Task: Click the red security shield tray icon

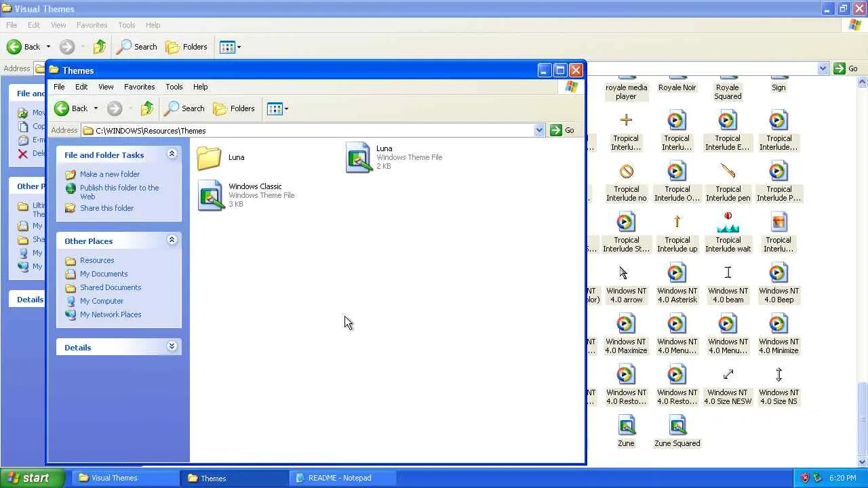Action: click(805, 478)
